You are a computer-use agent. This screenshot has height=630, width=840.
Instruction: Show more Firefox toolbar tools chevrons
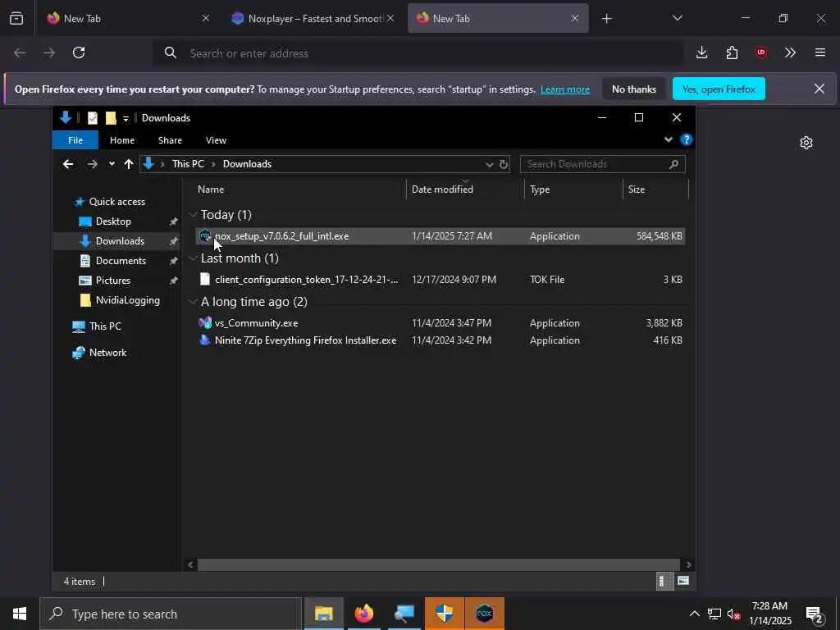tap(790, 52)
